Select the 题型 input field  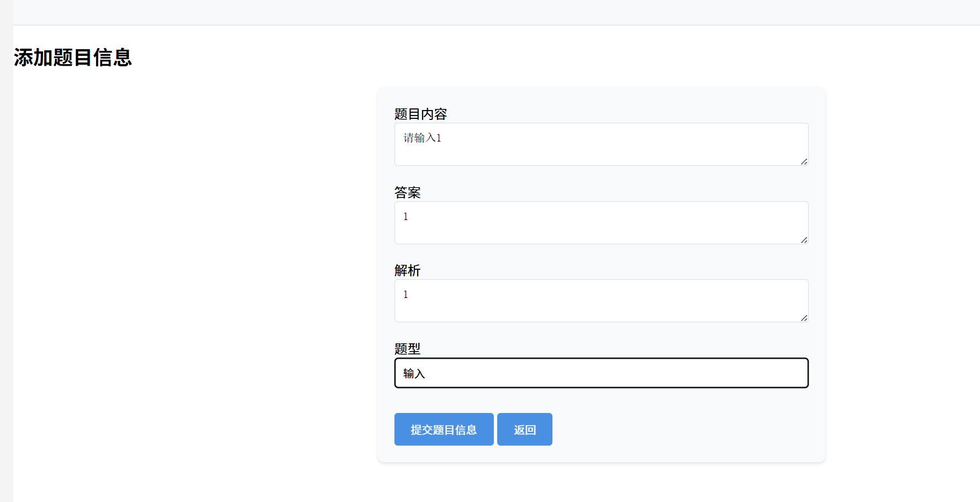601,373
